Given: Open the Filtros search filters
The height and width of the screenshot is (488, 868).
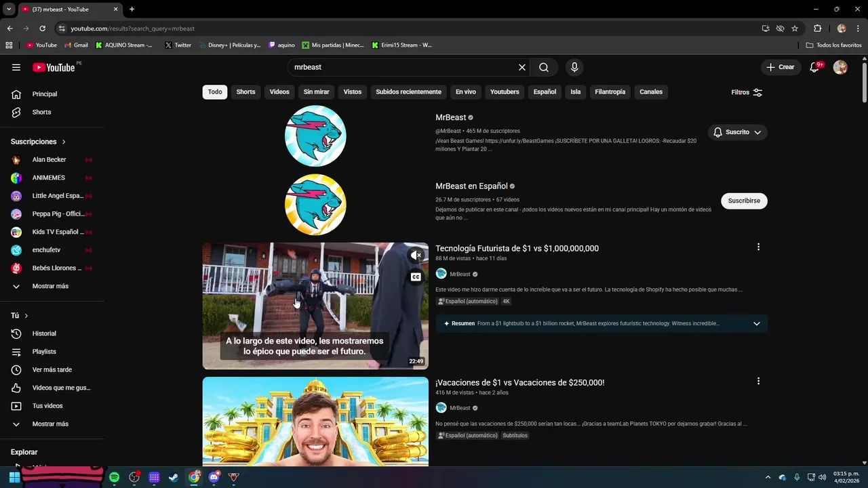Looking at the screenshot, I should coord(747,92).
